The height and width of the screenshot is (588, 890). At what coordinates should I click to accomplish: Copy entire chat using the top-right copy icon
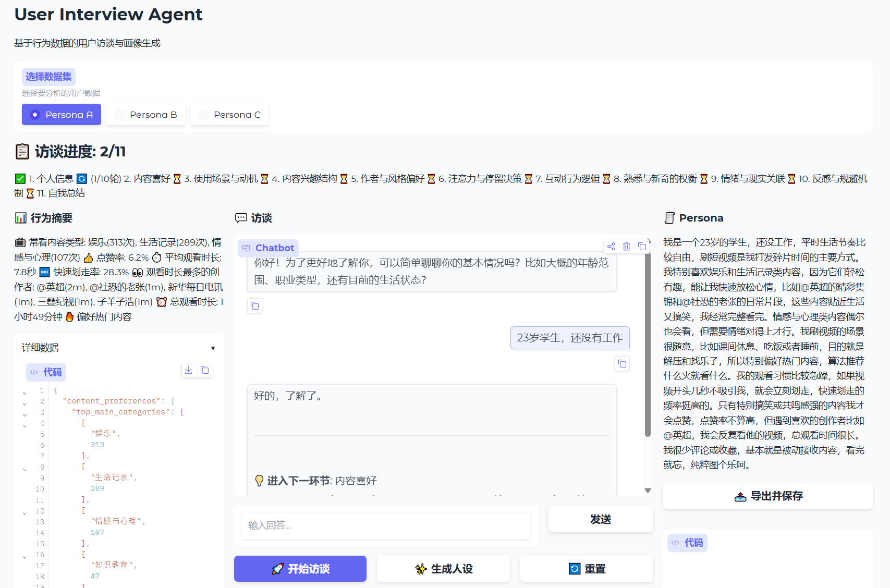coord(642,247)
